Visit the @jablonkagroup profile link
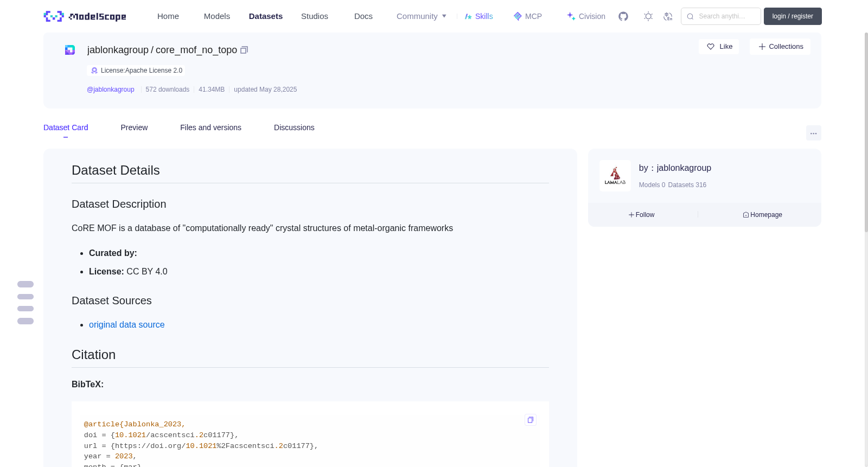 point(111,89)
